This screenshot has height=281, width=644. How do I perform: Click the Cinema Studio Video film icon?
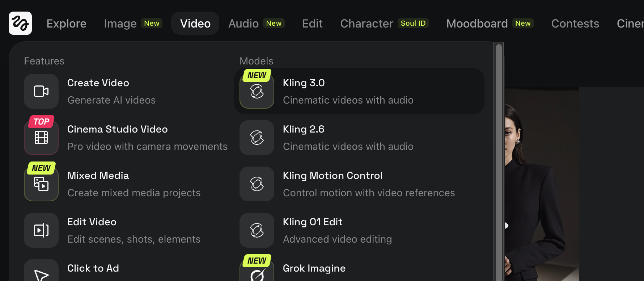pos(41,138)
